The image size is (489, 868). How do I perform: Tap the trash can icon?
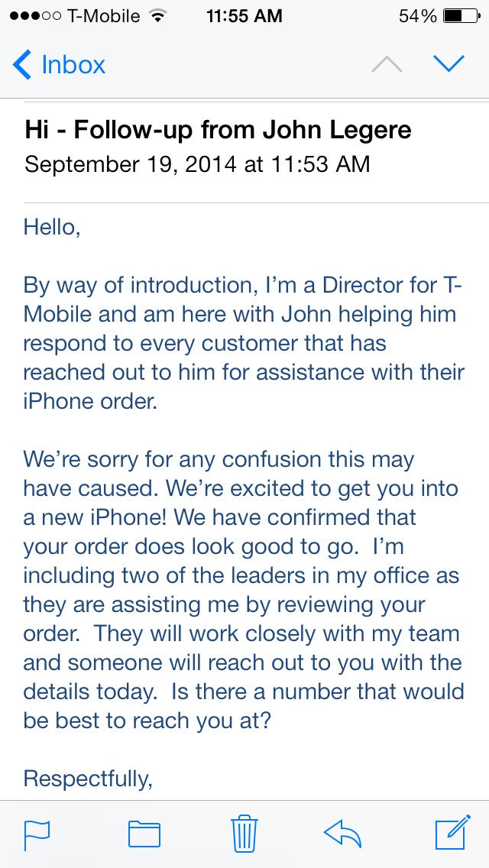pos(244,833)
